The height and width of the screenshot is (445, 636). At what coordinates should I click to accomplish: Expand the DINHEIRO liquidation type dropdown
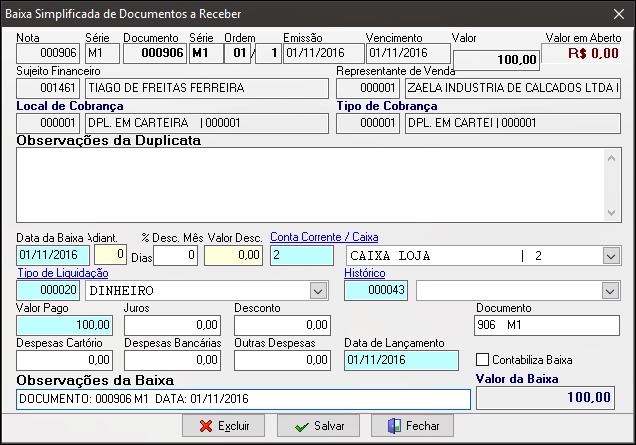[318, 291]
